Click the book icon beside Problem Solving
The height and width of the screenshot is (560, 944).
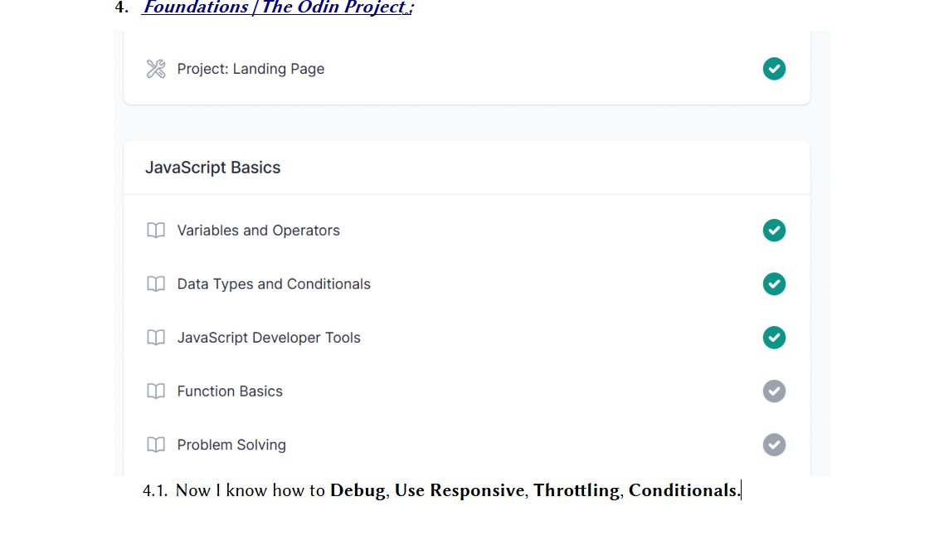tap(156, 445)
